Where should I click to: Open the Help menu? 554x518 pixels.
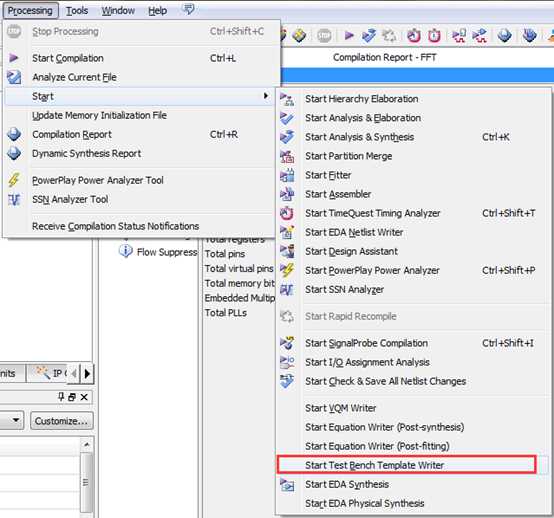[158, 11]
